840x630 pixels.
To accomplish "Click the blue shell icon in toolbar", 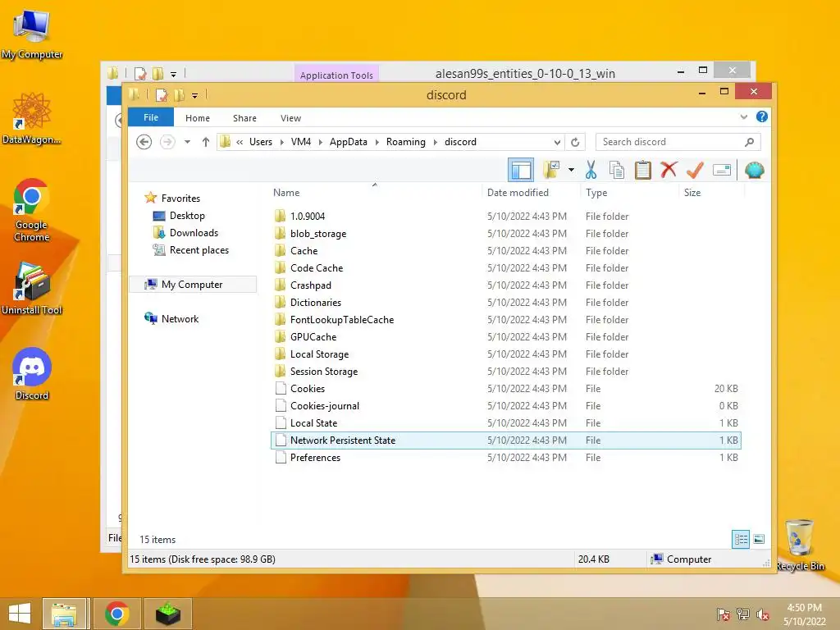I will 755,171.
